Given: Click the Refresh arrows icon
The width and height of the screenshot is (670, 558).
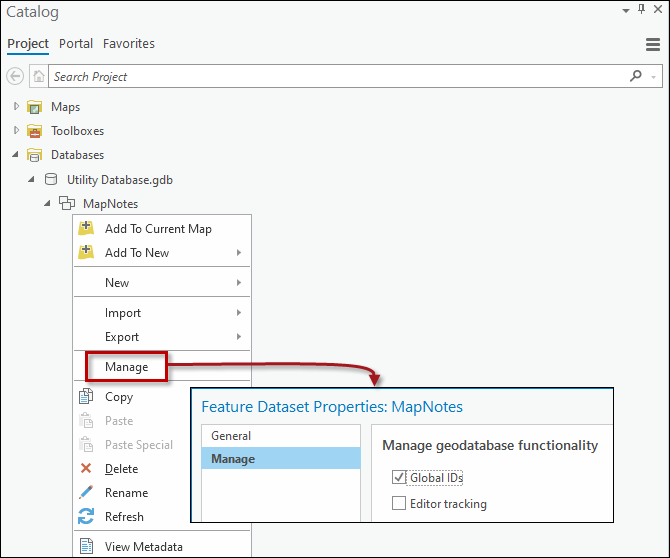Looking at the screenshot, I should click(86, 516).
